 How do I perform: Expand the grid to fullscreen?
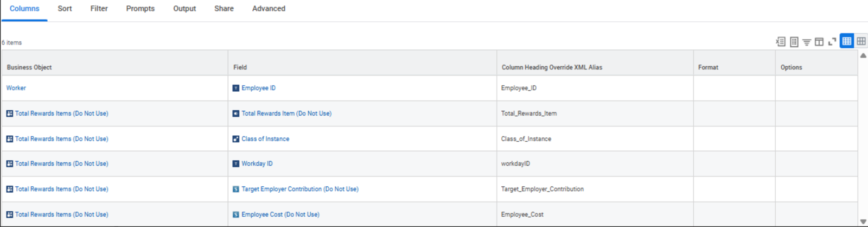click(832, 42)
